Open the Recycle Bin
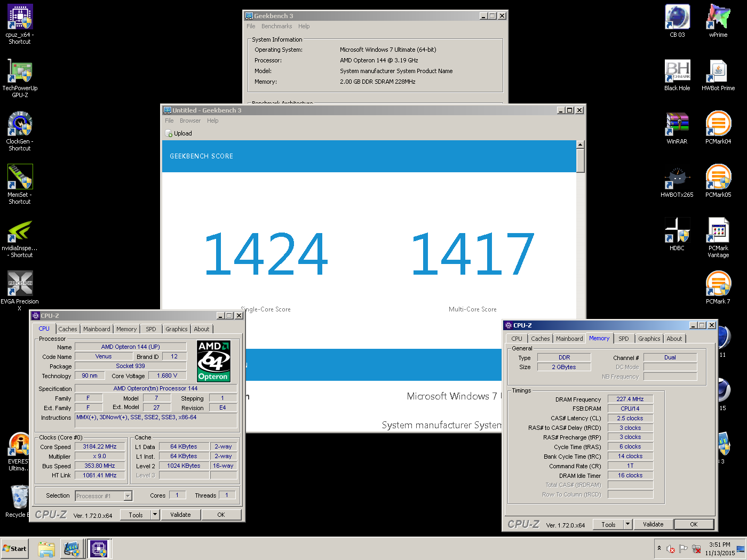This screenshot has height=560, width=747. point(18,501)
